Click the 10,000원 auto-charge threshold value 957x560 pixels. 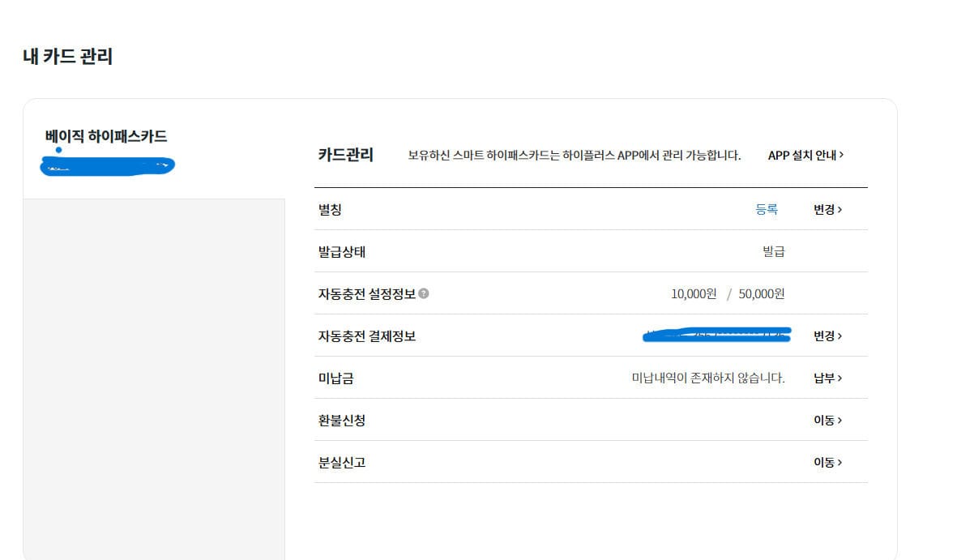(693, 294)
